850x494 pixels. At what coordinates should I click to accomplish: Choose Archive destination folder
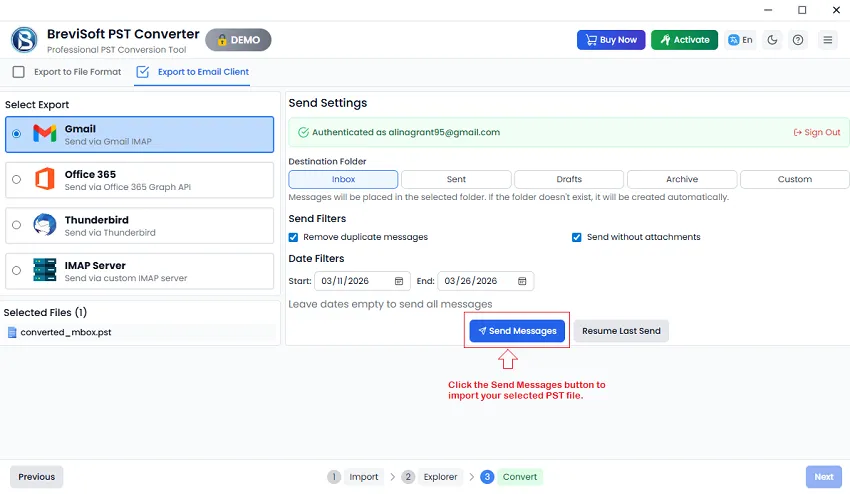click(x=682, y=179)
